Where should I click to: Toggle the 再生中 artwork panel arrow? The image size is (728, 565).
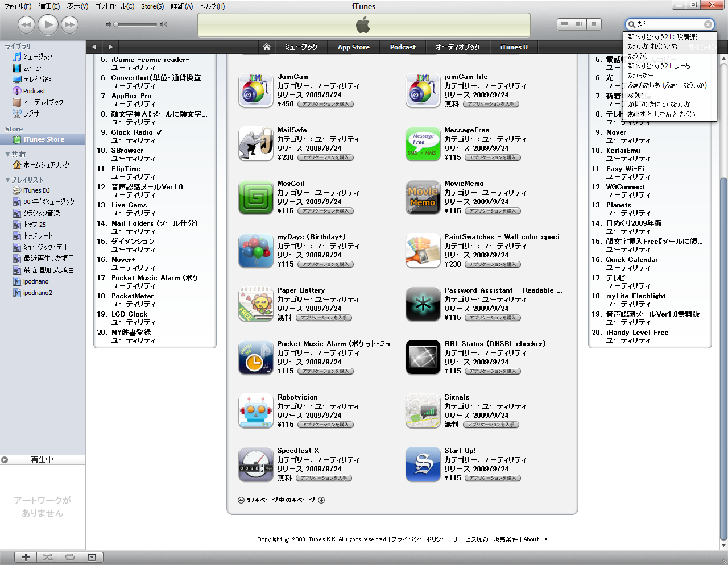pyautogui.click(x=5, y=460)
